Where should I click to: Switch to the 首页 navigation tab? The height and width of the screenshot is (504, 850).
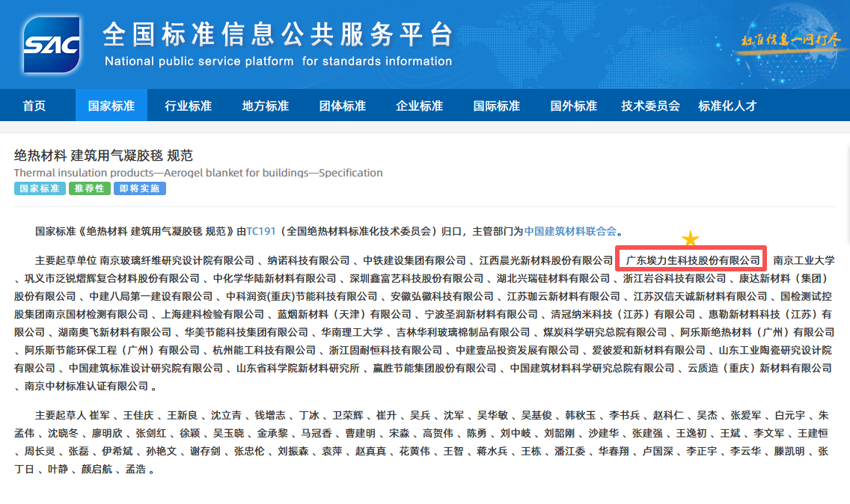33,106
